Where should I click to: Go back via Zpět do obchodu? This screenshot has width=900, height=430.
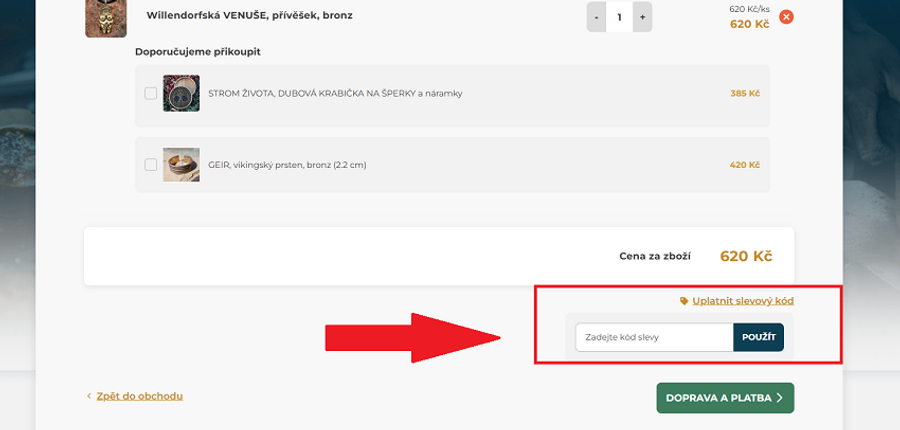pos(139,396)
